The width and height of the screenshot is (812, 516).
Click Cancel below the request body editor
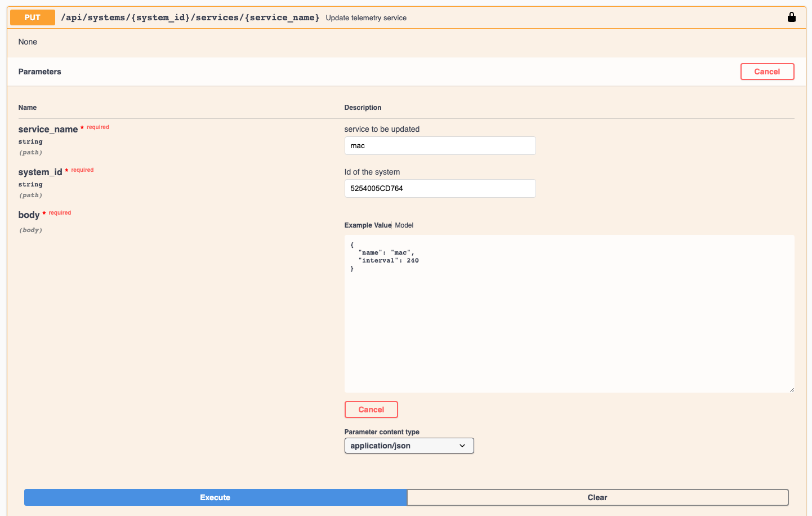click(x=371, y=409)
